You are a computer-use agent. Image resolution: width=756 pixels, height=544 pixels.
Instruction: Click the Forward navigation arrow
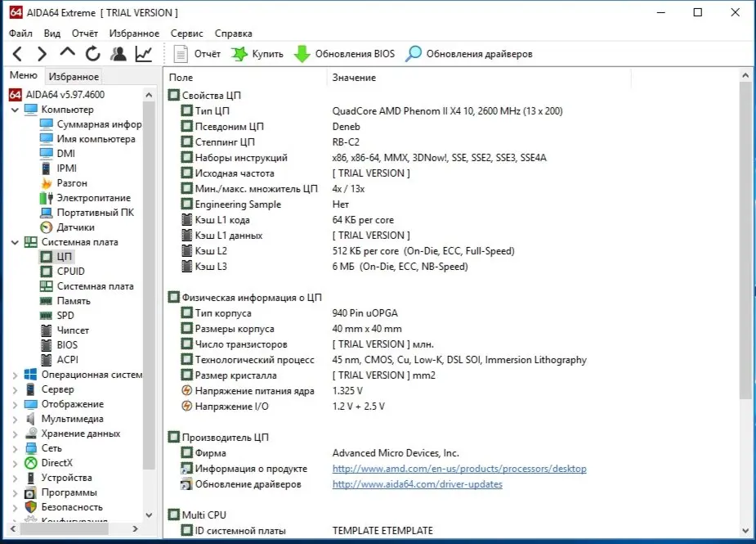(42, 54)
